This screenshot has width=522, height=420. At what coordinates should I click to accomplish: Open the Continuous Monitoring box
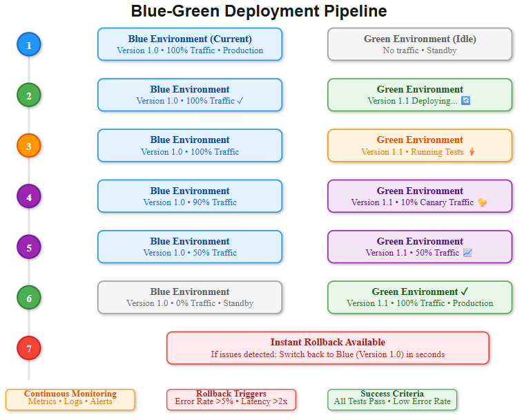coord(70,400)
